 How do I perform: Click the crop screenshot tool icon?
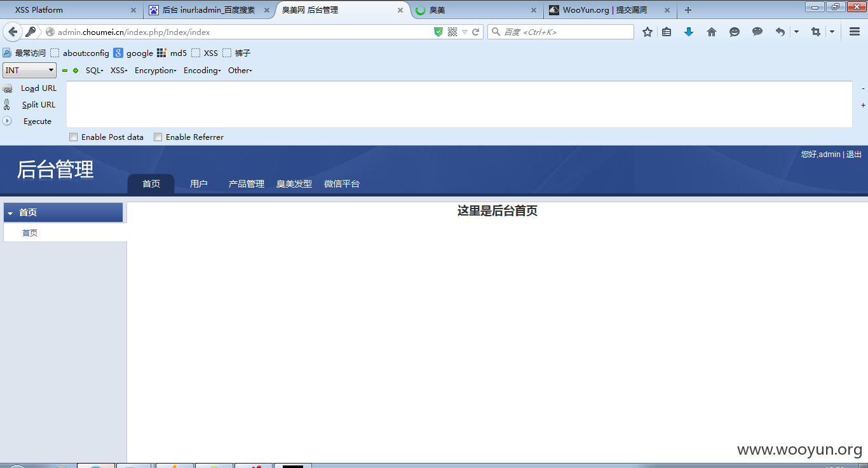[816, 32]
